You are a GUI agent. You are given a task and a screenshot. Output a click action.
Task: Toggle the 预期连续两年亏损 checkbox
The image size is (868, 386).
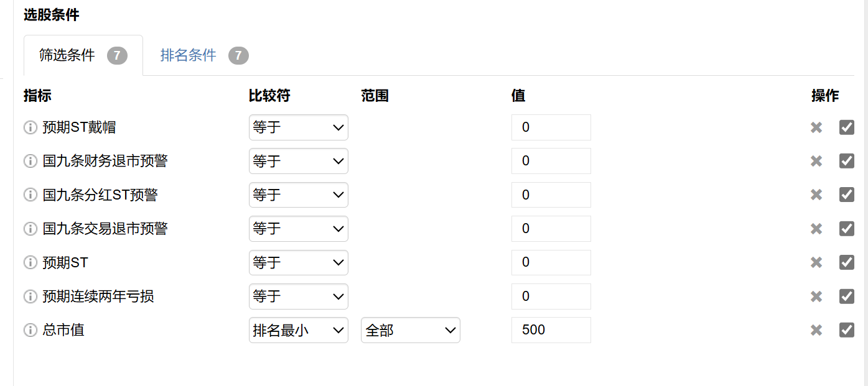pyautogui.click(x=846, y=296)
